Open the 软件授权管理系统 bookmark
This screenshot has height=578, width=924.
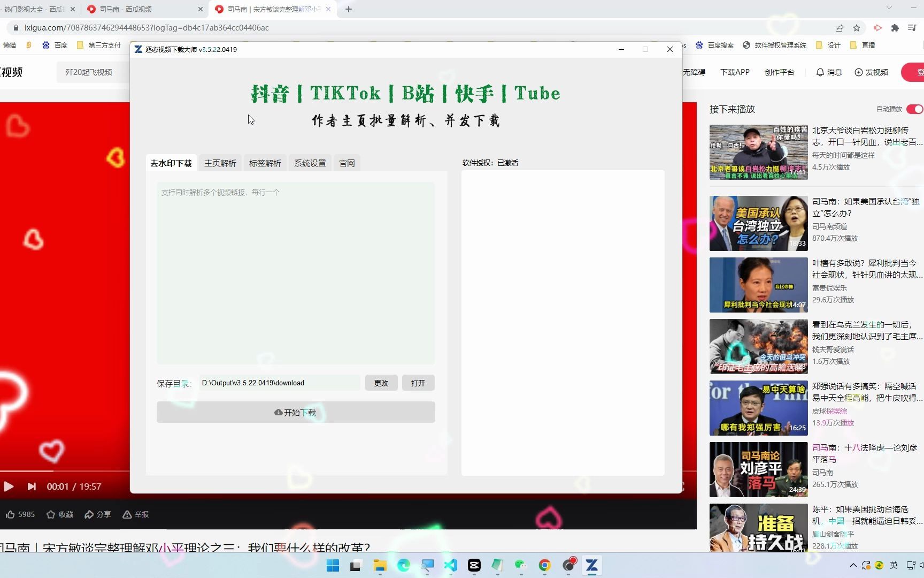pos(774,45)
